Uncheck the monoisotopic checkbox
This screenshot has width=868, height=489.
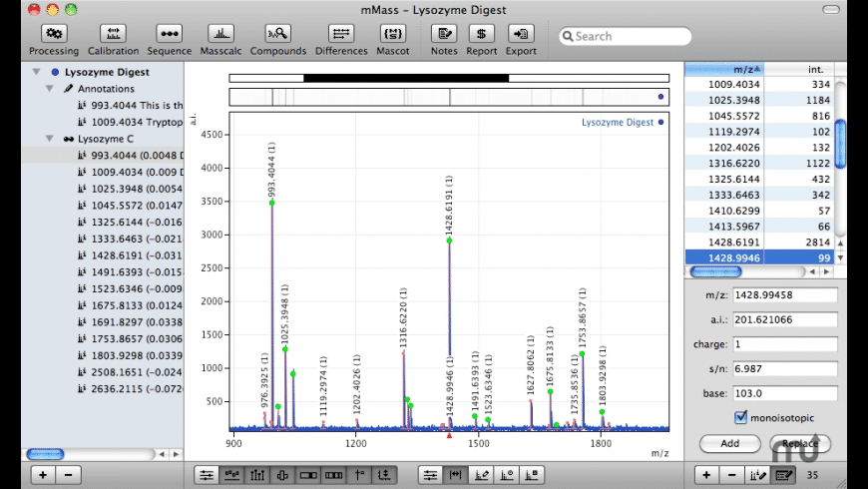tap(740, 417)
